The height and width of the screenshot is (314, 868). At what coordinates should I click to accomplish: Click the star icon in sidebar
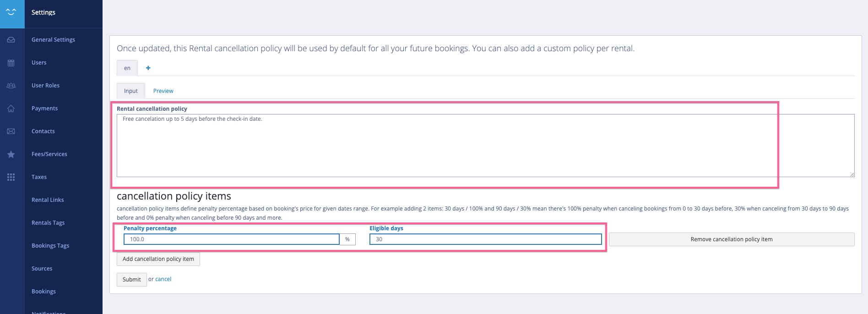point(11,154)
